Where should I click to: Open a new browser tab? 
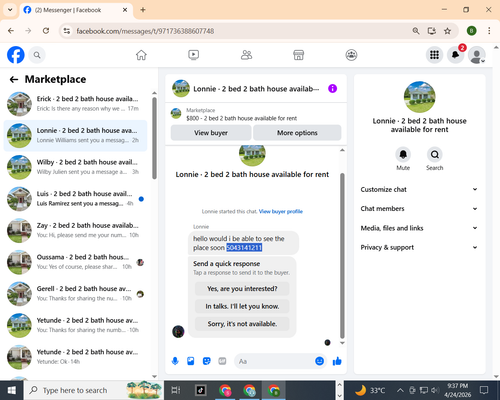143,10
